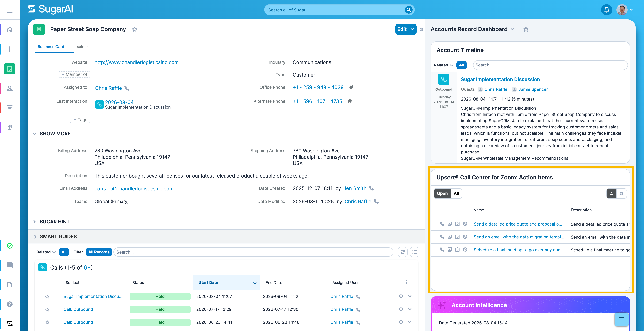
Task: Open the hamburger navigation menu
Action: [x=10, y=10]
